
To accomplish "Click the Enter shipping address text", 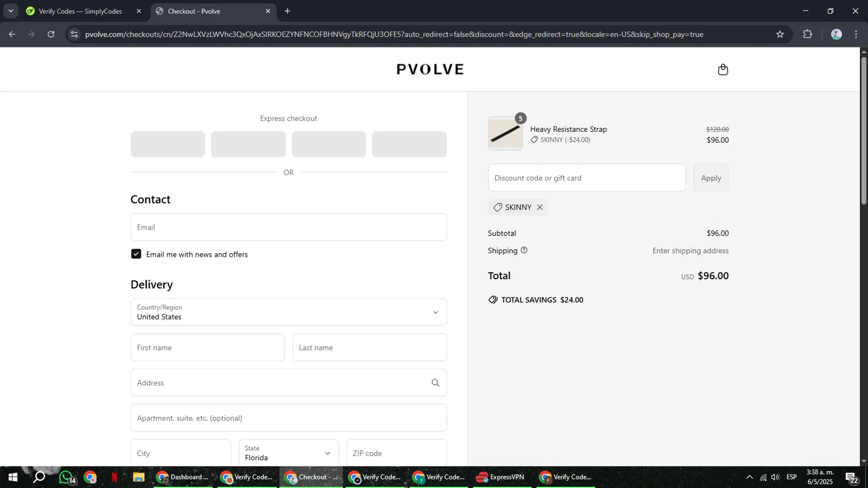I will tap(690, 250).
